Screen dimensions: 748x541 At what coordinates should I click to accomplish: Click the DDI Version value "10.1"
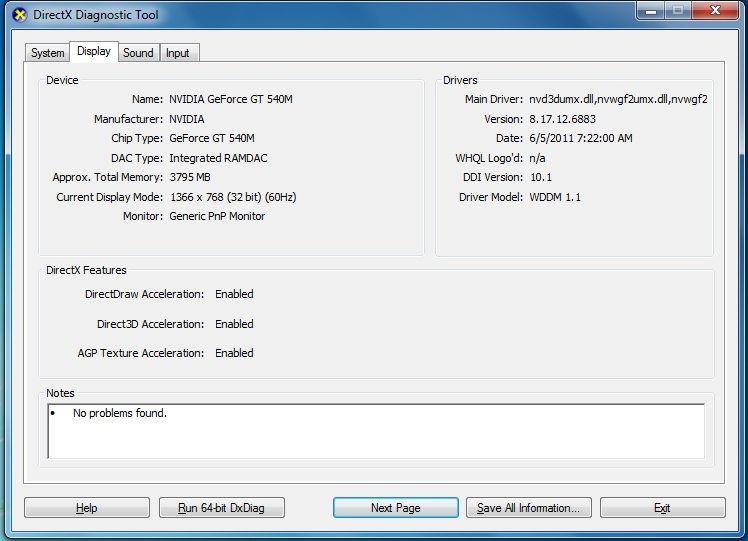pyautogui.click(x=541, y=177)
